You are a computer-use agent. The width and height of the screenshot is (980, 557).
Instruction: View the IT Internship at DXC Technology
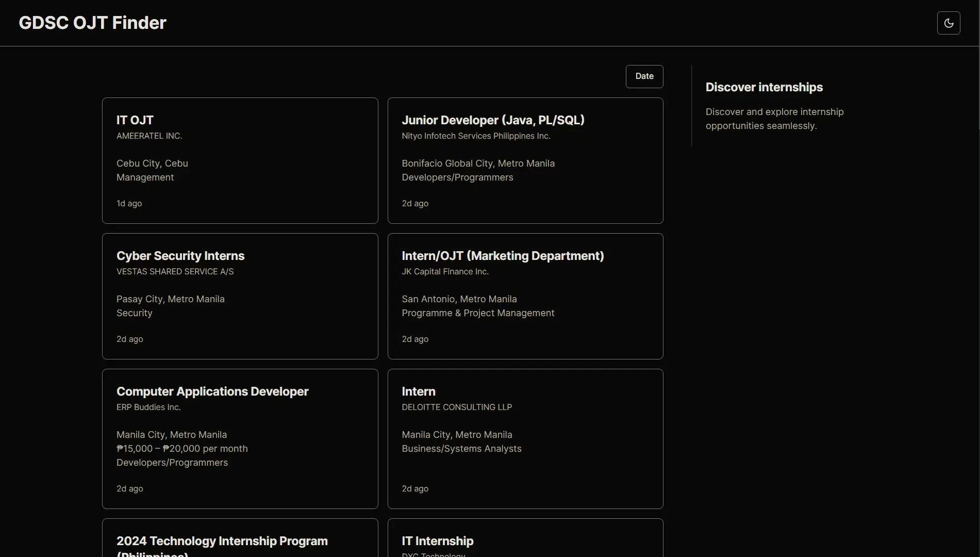pos(525,540)
